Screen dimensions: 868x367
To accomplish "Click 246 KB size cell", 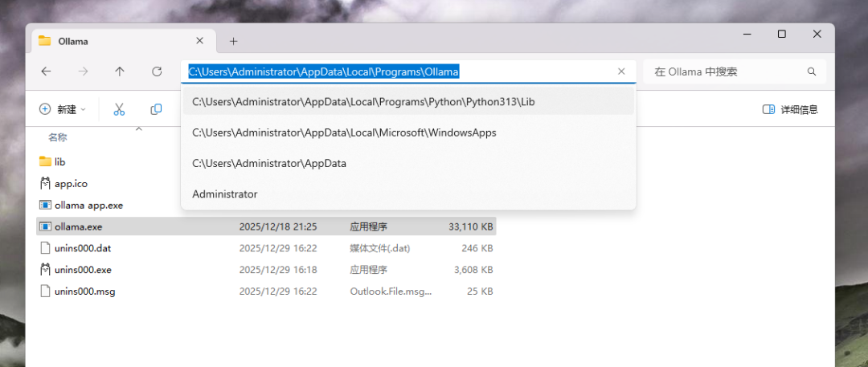I will (x=477, y=248).
